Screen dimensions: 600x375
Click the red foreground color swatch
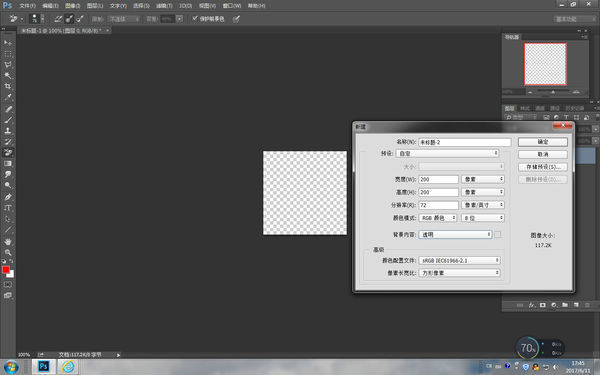[x=6, y=269]
